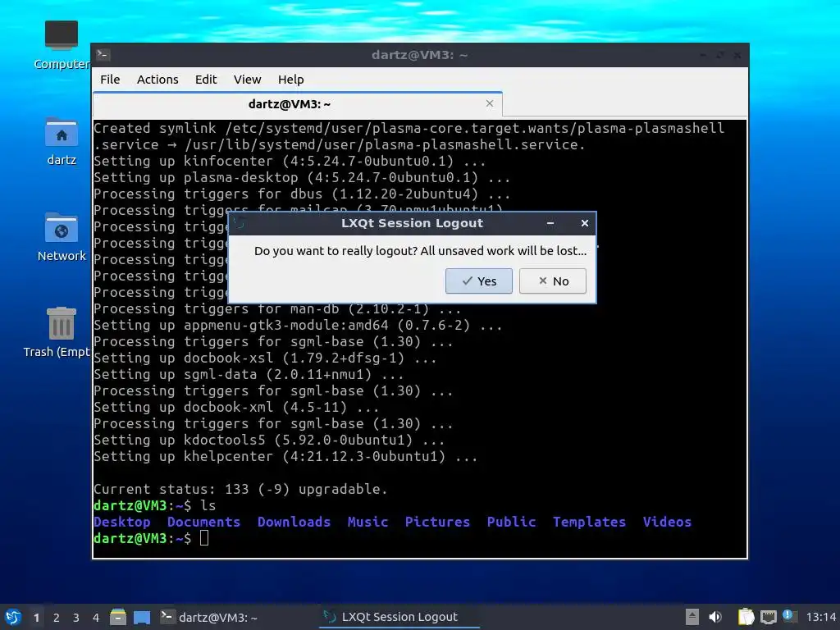
Task: Open the Network desktop icon
Action: pos(61,237)
